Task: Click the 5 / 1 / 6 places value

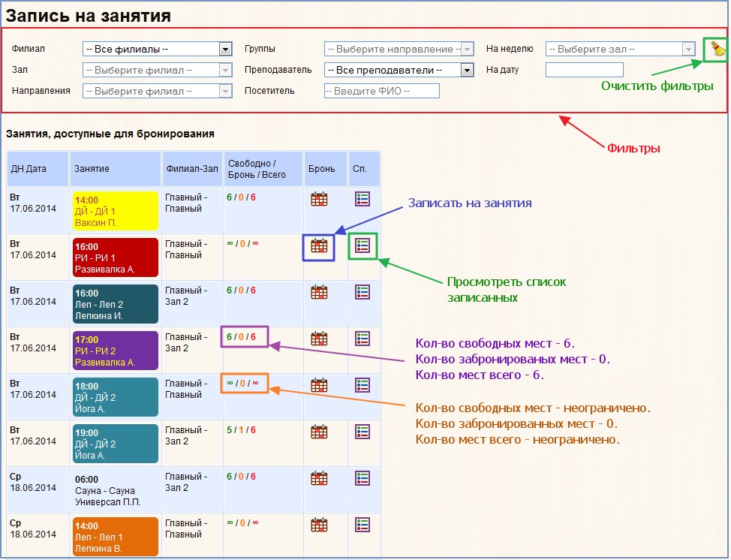Action: tap(241, 430)
